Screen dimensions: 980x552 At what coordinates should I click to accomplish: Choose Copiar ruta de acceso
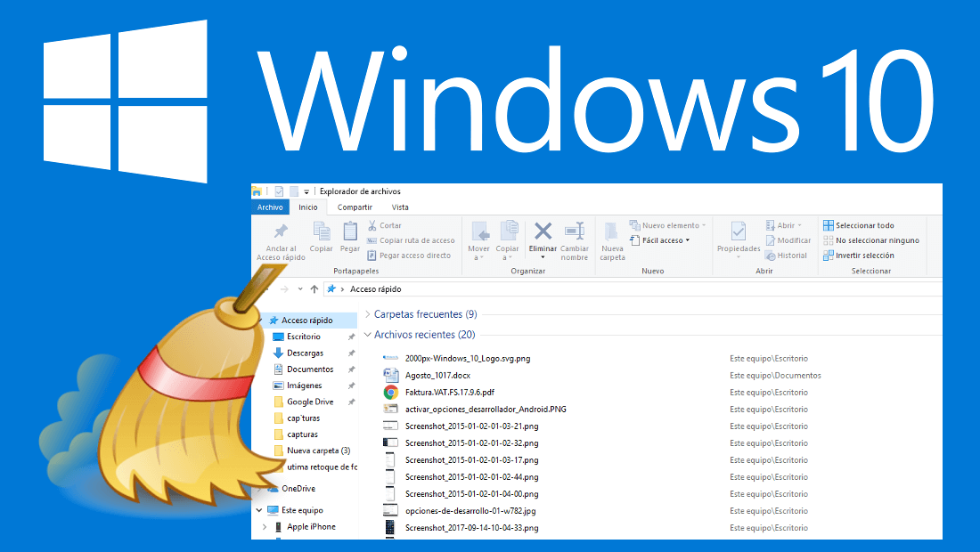[x=411, y=240]
